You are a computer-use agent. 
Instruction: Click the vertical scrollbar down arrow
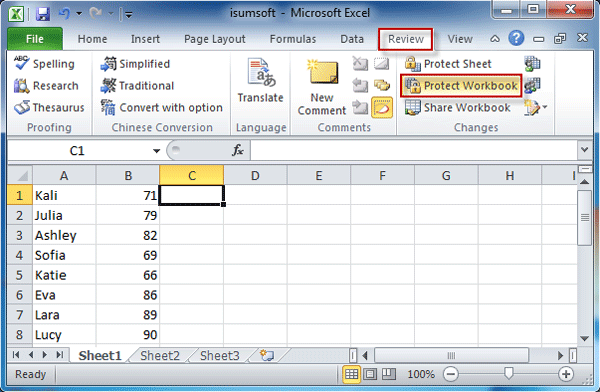pos(584,338)
